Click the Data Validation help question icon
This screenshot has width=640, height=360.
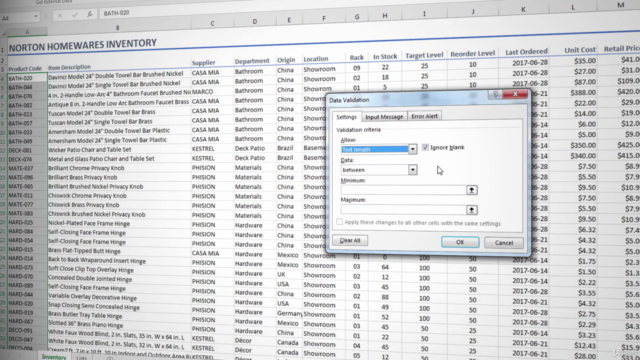coord(495,95)
